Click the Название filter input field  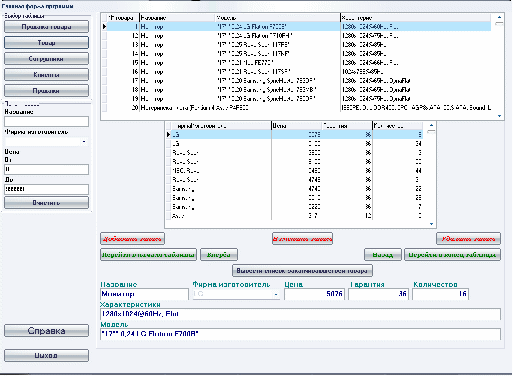point(46,121)
